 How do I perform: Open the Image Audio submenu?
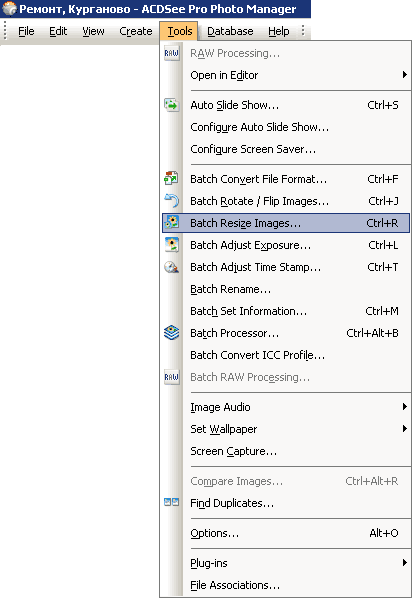[x=286, y=407]
